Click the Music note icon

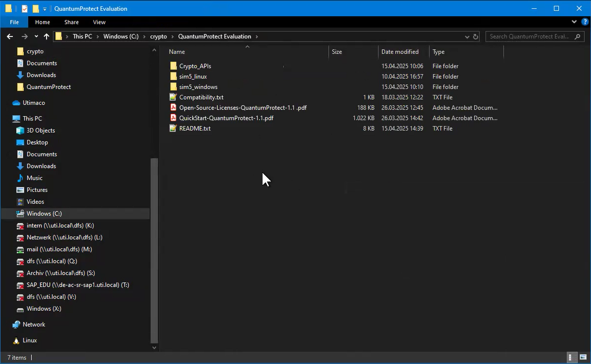pyautogui.click(x=20, y=178)
